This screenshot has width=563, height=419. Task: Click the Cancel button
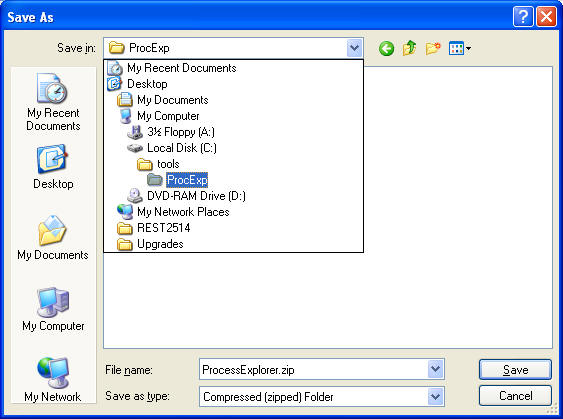click(515, 396)
